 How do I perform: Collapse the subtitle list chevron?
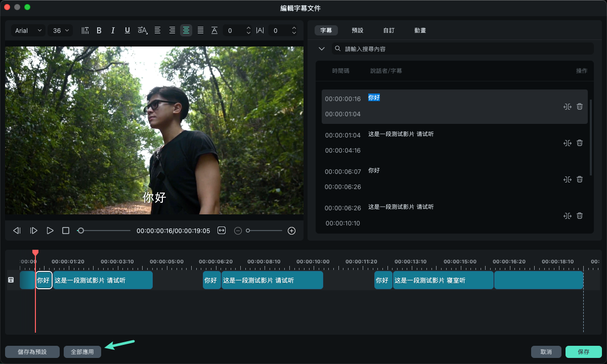[321, 49]
